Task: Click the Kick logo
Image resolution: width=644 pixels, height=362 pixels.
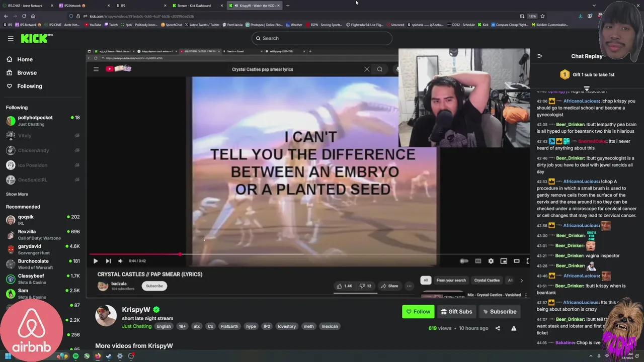Action: [37, 38]
